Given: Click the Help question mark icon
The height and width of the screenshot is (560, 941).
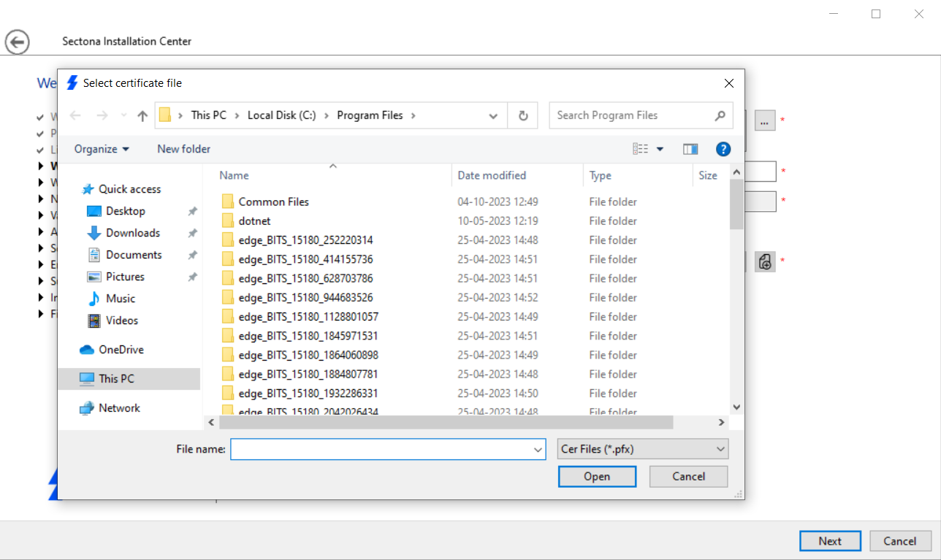Looking at the screenshot, I should tap(723, 149).
